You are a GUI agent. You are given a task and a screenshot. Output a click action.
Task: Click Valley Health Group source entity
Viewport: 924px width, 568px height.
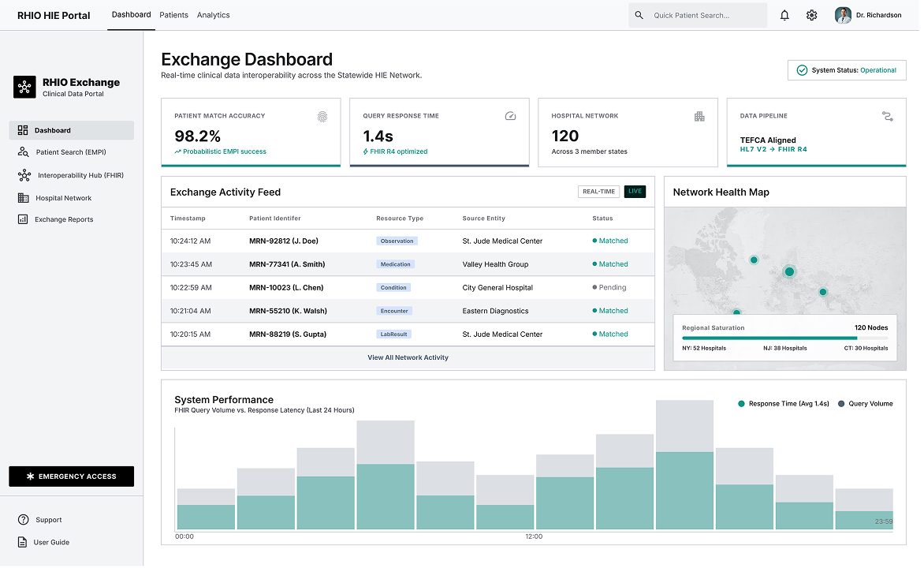pos(498,265)
